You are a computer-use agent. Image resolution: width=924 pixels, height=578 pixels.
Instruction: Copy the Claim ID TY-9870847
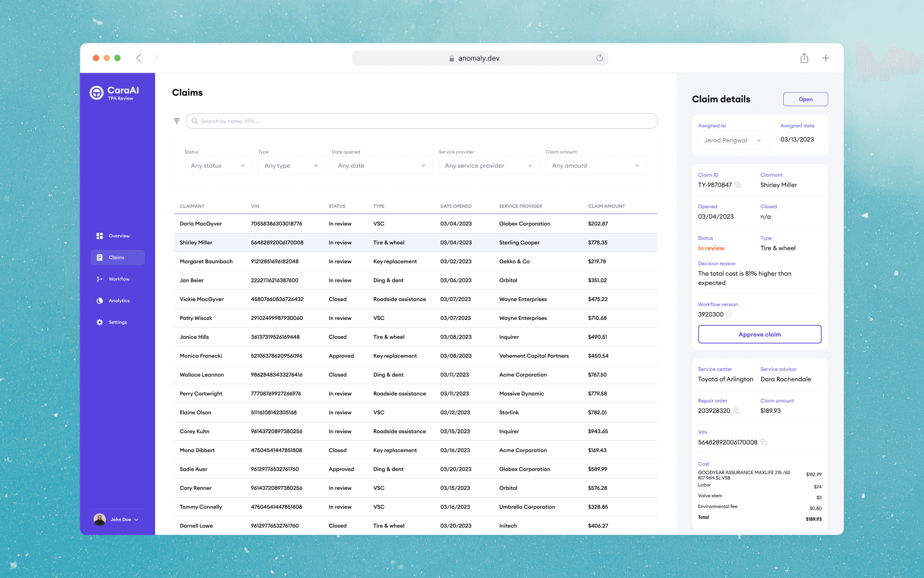click(x=738, y=185)
